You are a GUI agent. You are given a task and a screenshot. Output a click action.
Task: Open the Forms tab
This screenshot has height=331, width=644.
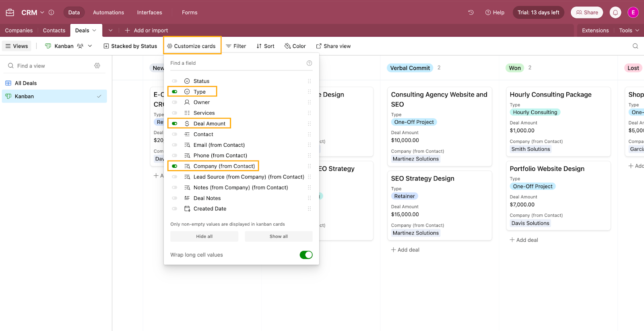pyautogui.click(x=190, y=12)
